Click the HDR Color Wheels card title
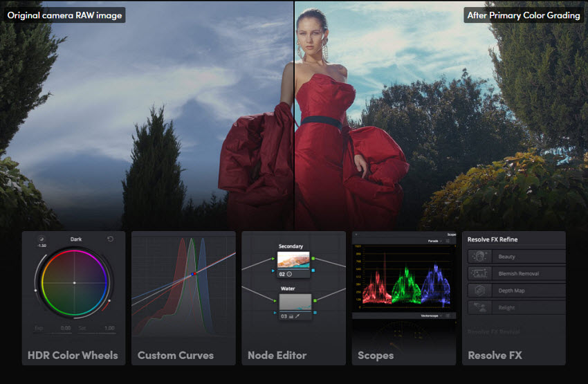Viewport: 588px width, 384px height. click(x=73, y=355)
